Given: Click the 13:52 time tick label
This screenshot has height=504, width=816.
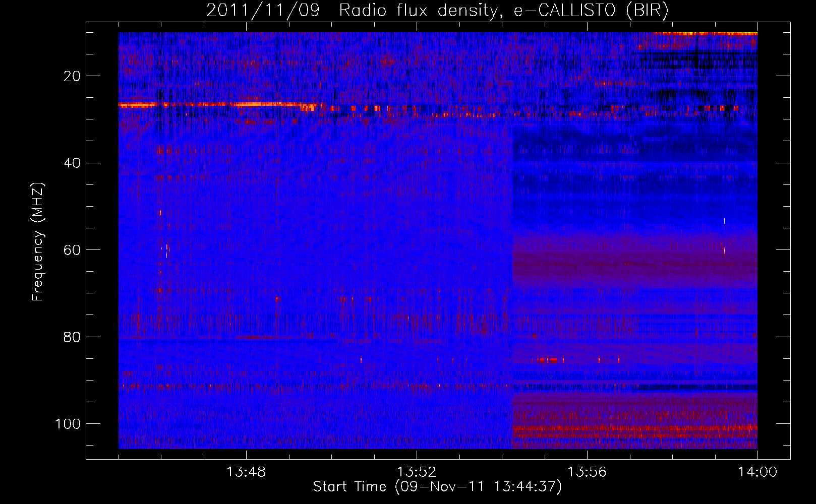Looking at the screenshot, I should pos(417,472).
